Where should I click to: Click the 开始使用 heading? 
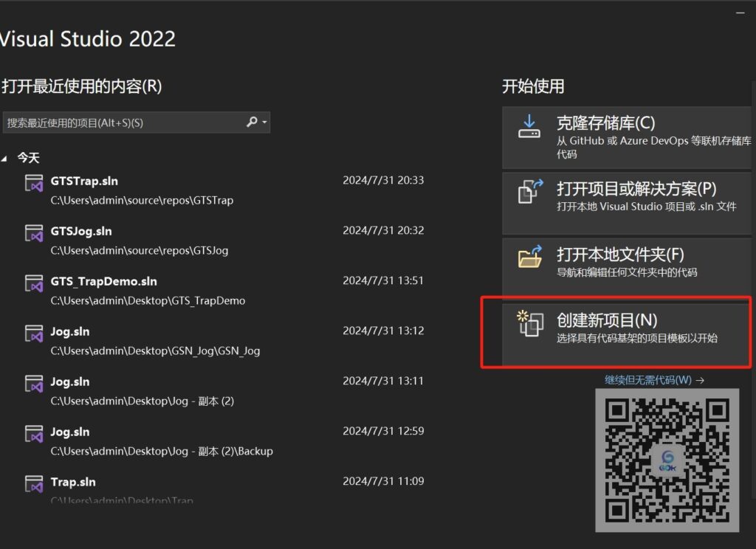tap(533, 86)
